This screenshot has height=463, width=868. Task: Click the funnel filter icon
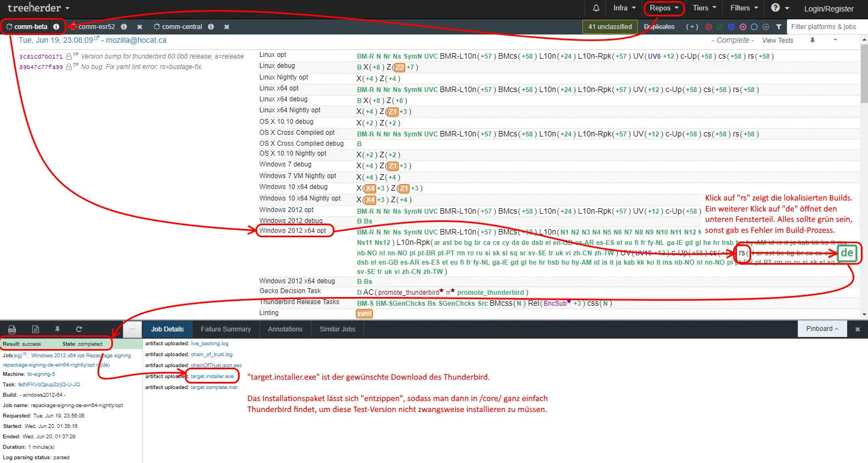[779, 26]
